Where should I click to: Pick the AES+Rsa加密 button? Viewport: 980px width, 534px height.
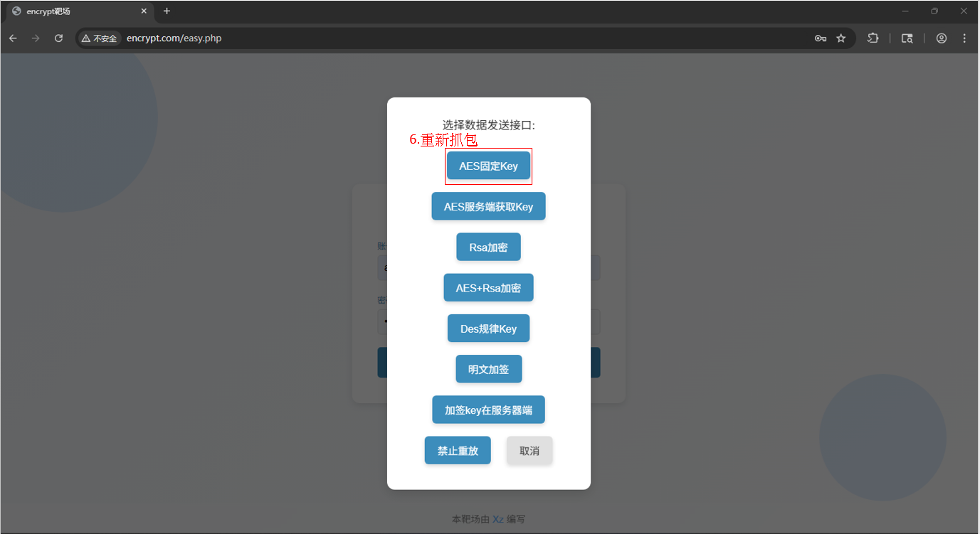(488, 287)
